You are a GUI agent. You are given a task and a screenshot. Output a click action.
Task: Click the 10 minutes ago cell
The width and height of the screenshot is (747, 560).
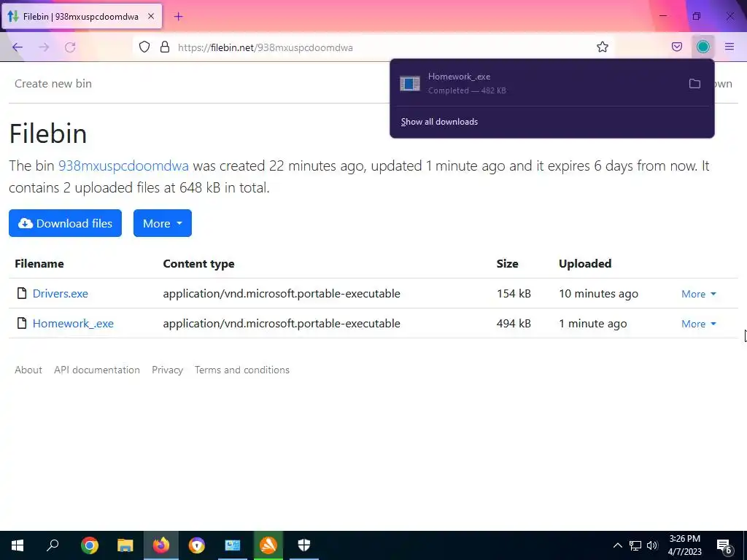598,293
